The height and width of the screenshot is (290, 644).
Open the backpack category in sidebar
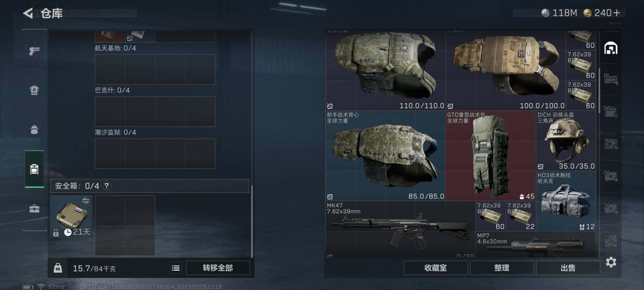pos(34,130)
